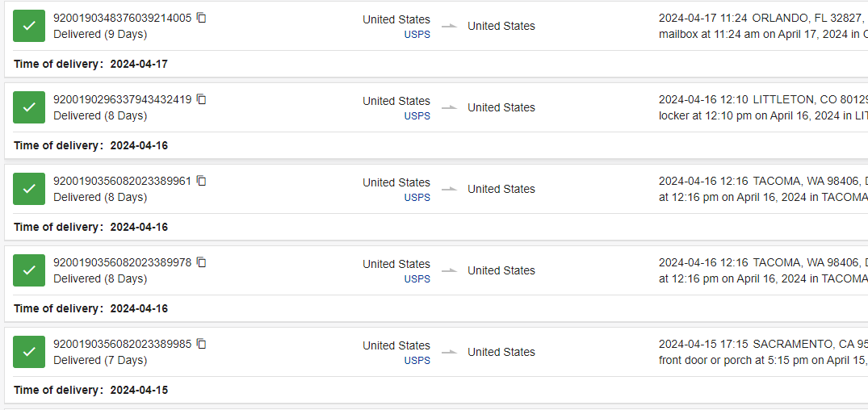Open USPS link for tracking ending 389978

(x=417, y=279)
